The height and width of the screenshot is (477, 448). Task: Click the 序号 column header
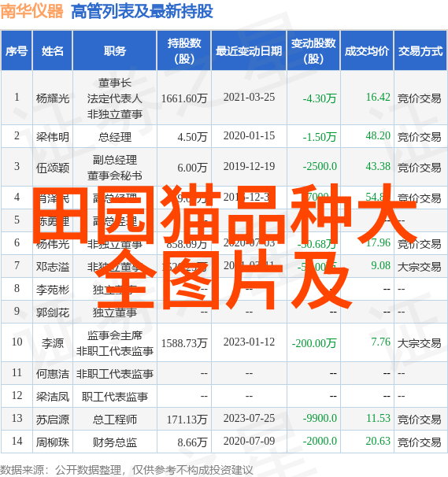coord(17,51)
